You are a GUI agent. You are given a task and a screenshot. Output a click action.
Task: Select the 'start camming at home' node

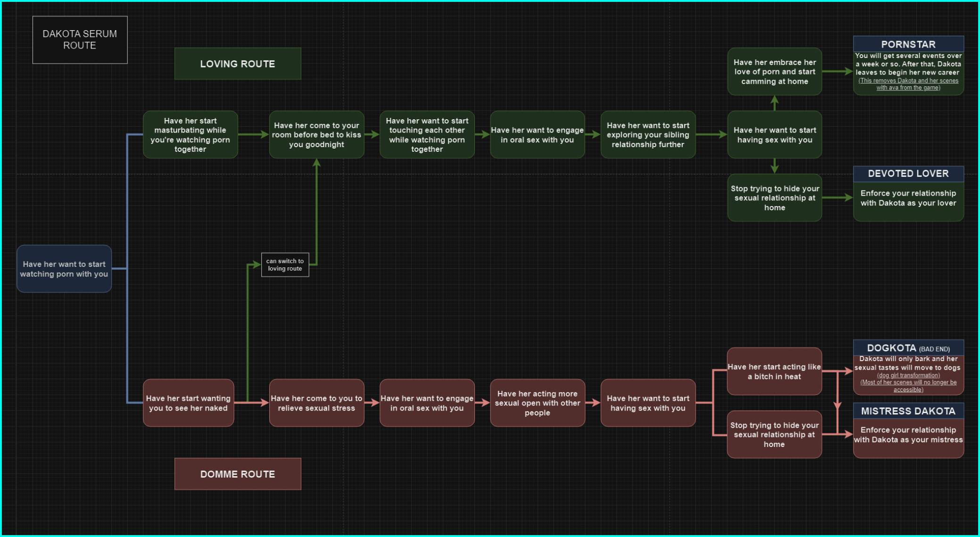coord(774,72)
